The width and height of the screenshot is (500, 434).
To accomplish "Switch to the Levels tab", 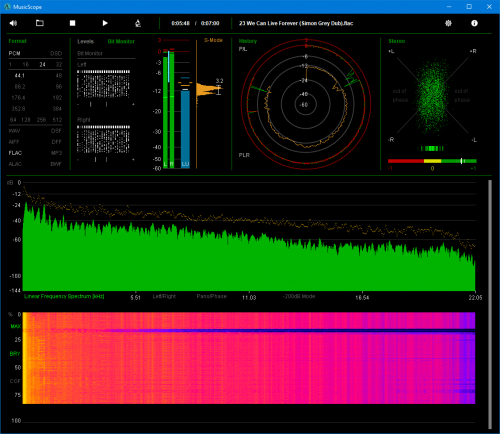I will point(85,41).
